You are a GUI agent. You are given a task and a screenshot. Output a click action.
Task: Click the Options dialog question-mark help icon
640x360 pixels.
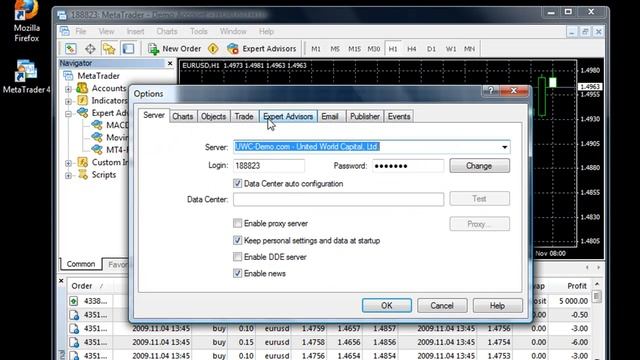[x=491, y=91]
